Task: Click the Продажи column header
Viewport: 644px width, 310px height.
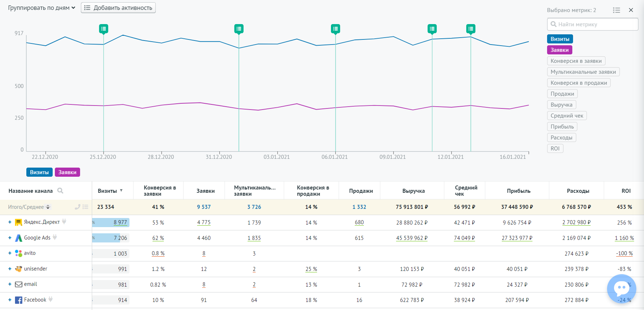Action: point(361,191)
